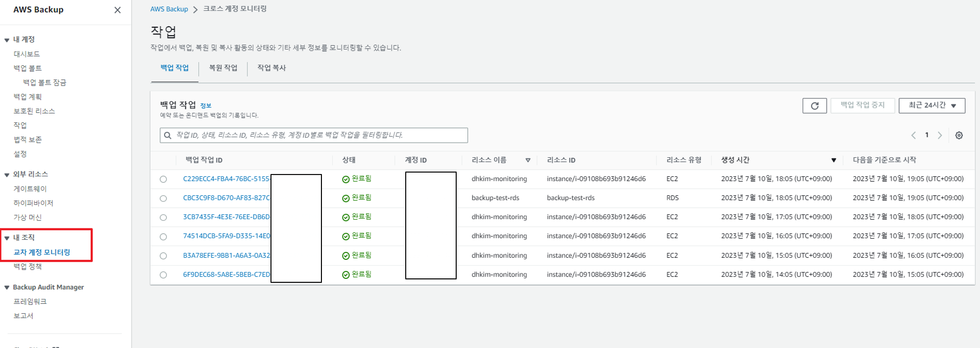
Task: Collapse the 내 계정 section
Action: [x=7, y=40]
